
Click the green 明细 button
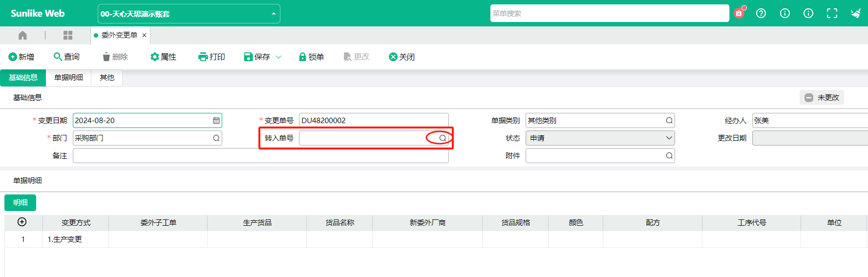click(x=21, y=203)
